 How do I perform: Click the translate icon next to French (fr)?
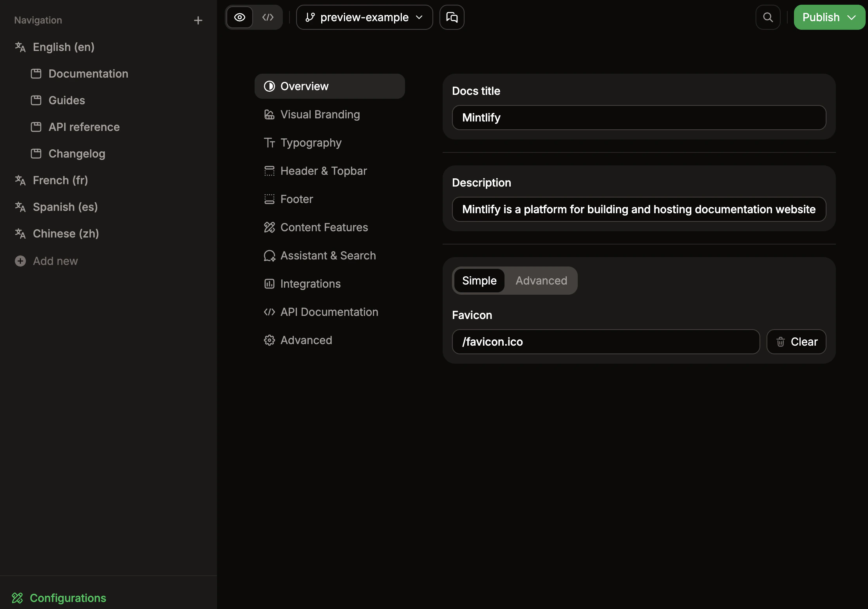point(20,180)
